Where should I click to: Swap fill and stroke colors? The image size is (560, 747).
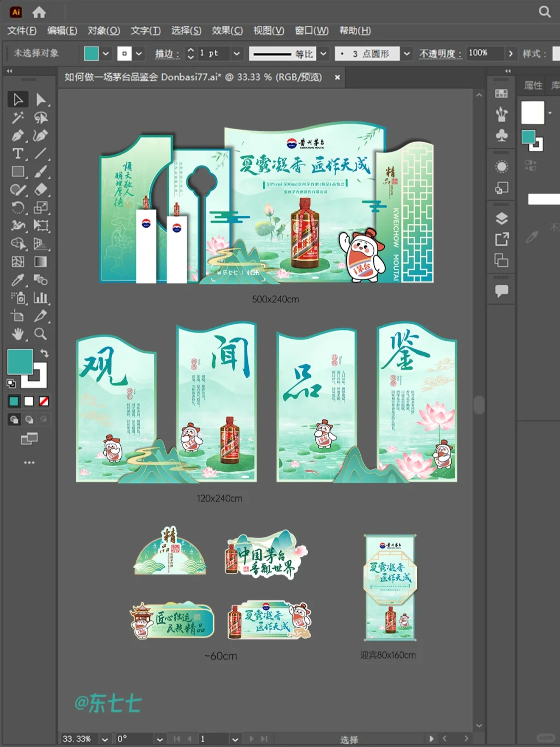click(x=45, y=353)
